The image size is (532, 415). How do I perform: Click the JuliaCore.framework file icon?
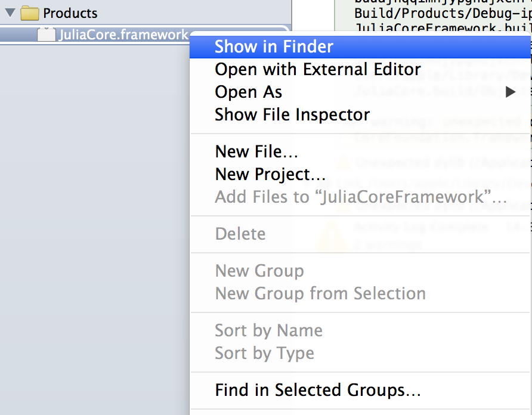46,35
